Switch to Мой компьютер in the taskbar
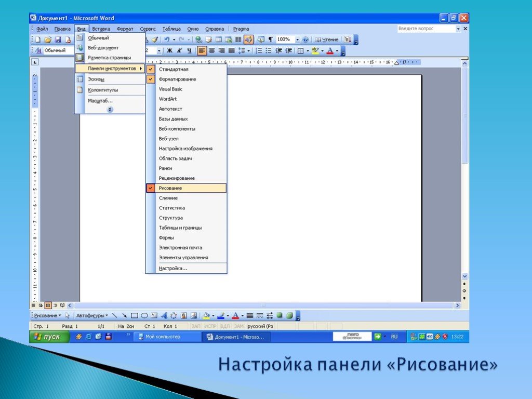Image resolution: width=532 pixels, height=399 pixels. coord(167,337)
